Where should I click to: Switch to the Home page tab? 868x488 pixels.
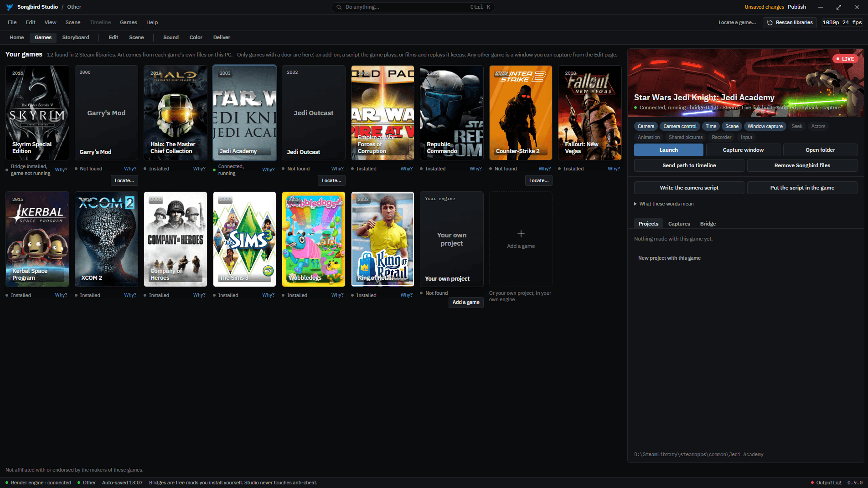tap(17, 37)
